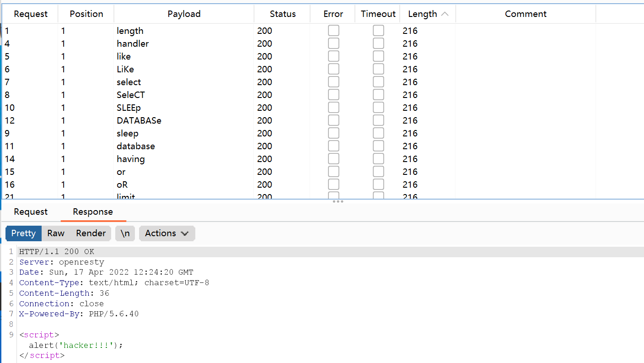Tick the Timeout checkbox for payload SLEEp
644x363 pixels.
click(378, 108)
